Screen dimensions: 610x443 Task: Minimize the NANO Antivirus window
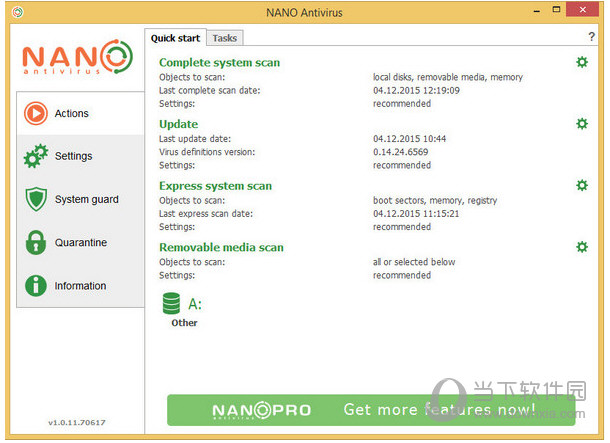[x=537, y=11]
